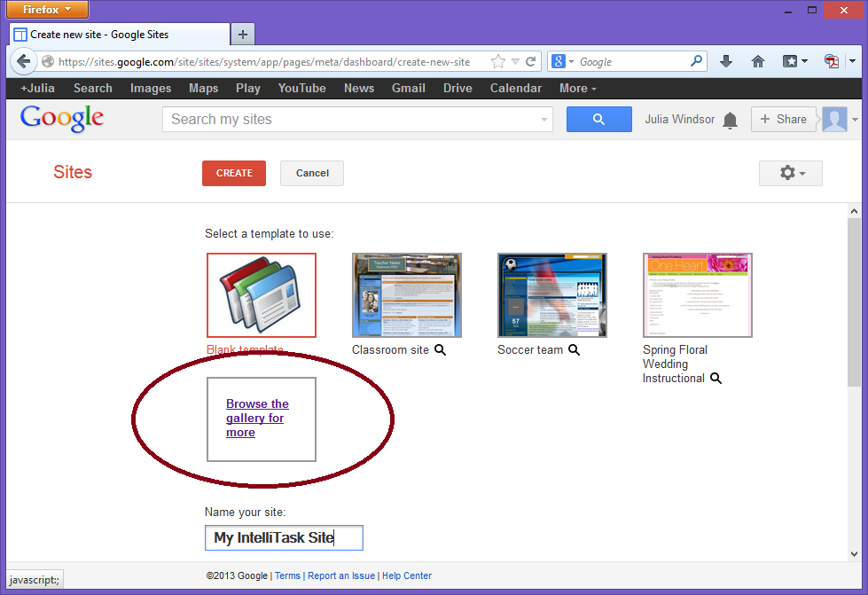Click the Firefox address bar URL

point(264,61)
